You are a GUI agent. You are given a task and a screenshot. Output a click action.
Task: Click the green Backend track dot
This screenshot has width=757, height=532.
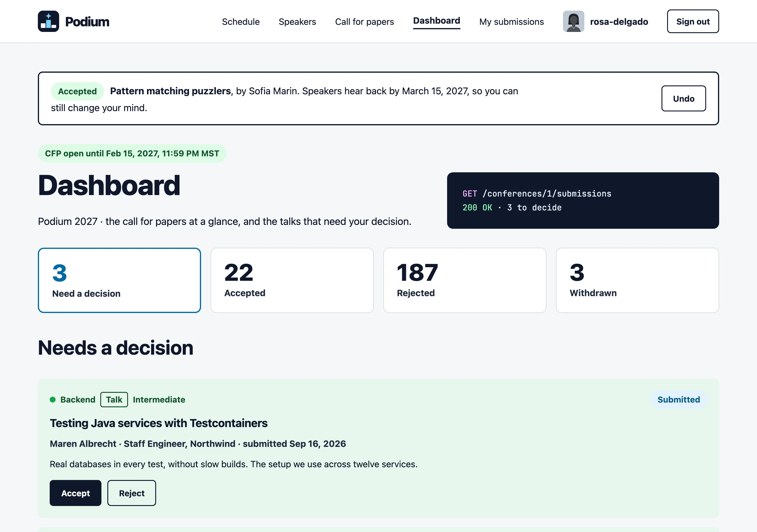pos(52,400)
